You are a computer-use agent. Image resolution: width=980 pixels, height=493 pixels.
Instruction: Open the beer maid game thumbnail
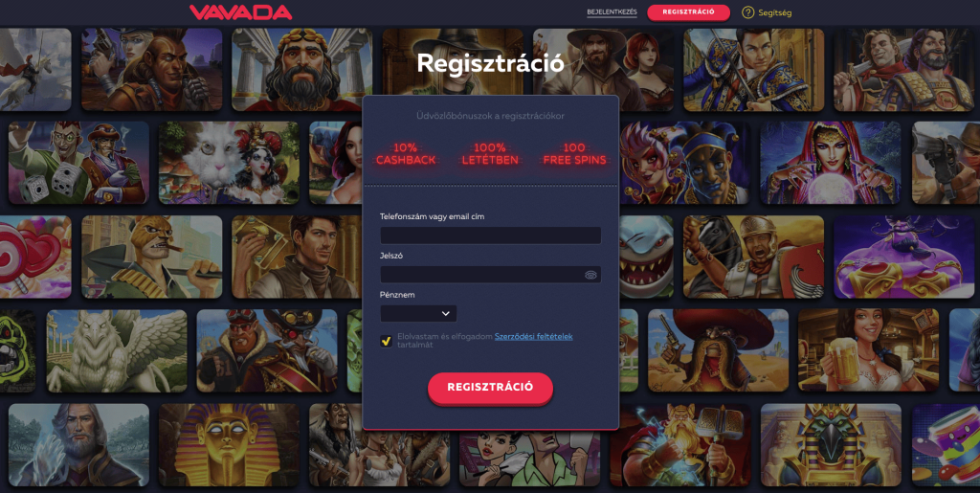coord(868,350)
